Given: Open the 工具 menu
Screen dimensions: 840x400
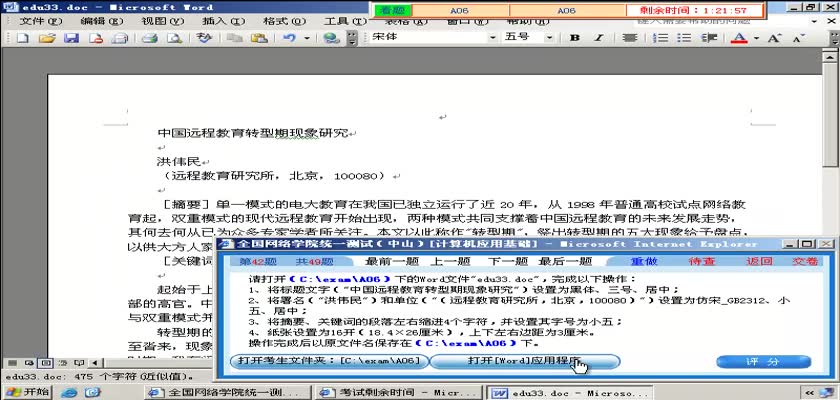Looking at the screenshot, I should (345, 21).
